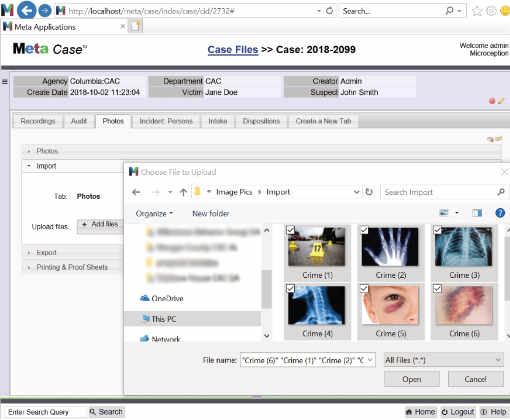Select Network in navigation pane

[x=160, y=339]
